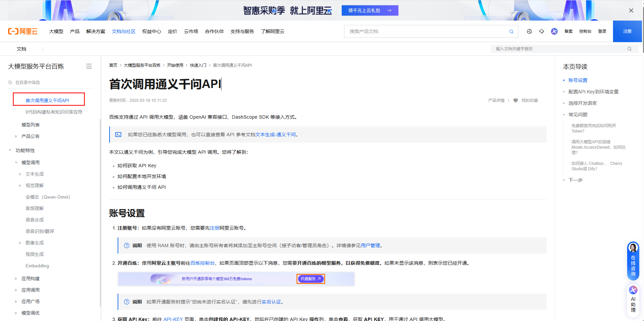
Task: Click the filter search icon in catalog
Action: 10,82
